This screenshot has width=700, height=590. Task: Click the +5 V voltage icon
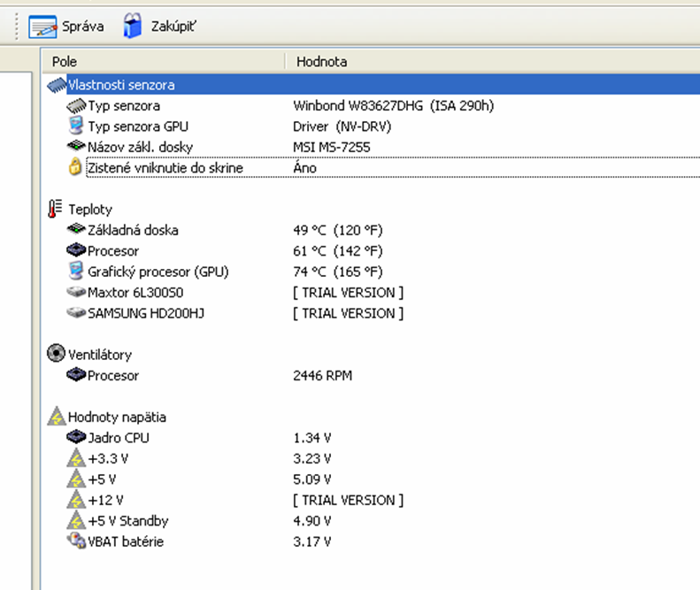76,479
